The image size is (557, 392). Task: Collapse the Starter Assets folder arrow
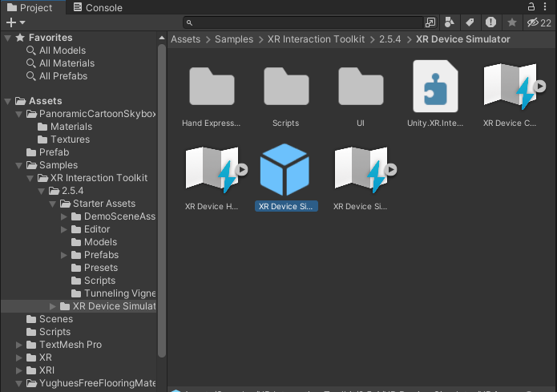click(53, 204)
